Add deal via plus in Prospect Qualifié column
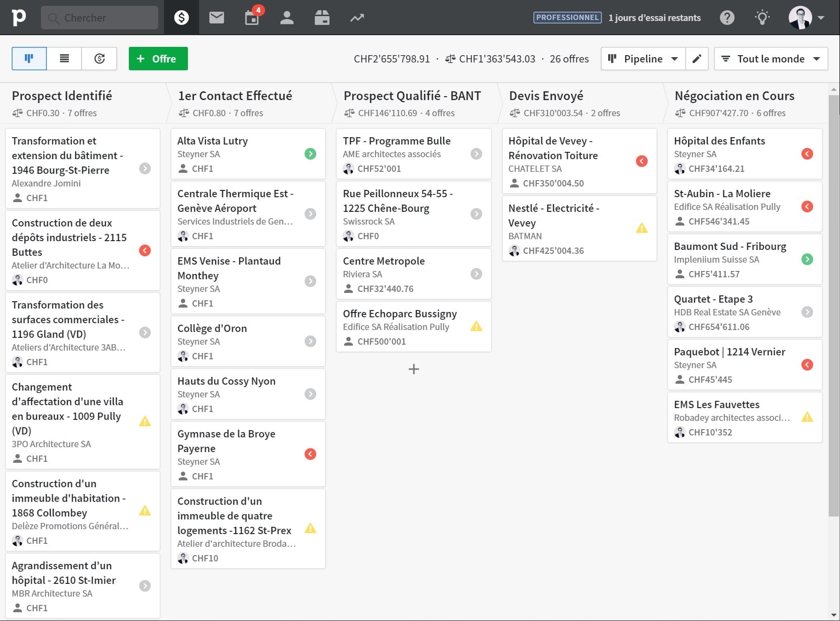Screen dimensions: 840x621 [x=414, y=369]
